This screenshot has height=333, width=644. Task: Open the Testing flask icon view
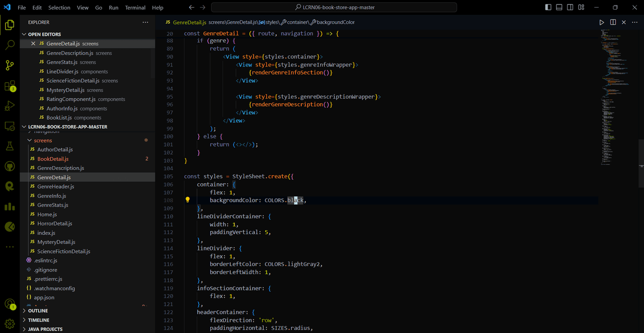click(x=10, y=146)
